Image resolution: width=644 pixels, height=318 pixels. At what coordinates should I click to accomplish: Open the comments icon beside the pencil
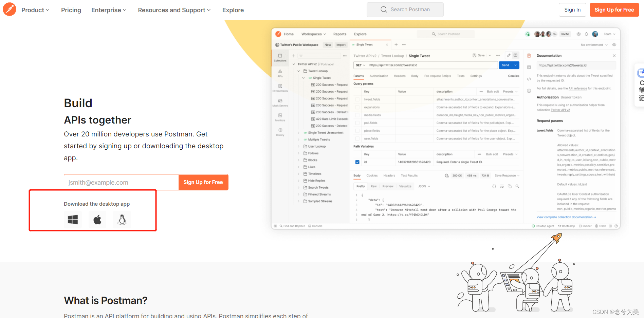tap(515, 55)
